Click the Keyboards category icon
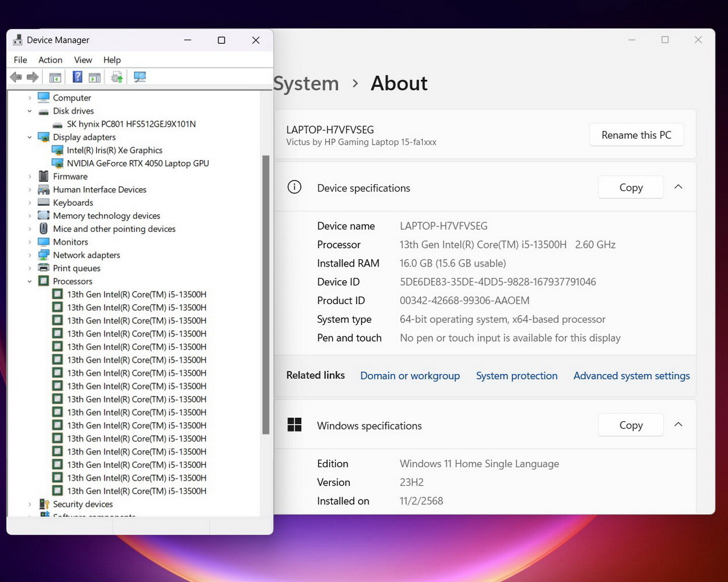Image resolution: width=728 pixels, height=582 pixels. (x=44, y=202)
